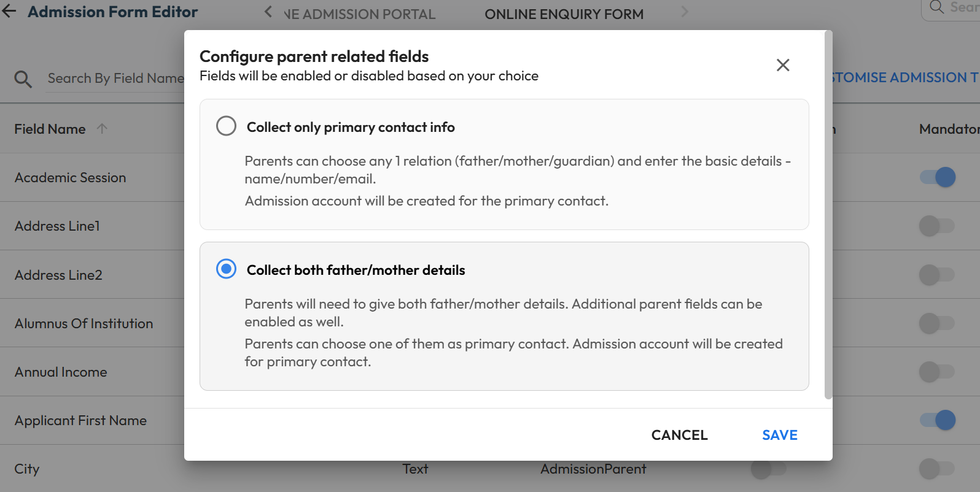Screen dimensions: 980x492
Task: Toggle Mandatory switch for Annual Income
Action: 937,372
